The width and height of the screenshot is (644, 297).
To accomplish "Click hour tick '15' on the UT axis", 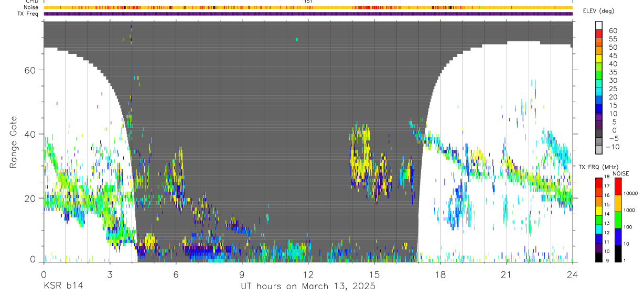I will (374, 274).
